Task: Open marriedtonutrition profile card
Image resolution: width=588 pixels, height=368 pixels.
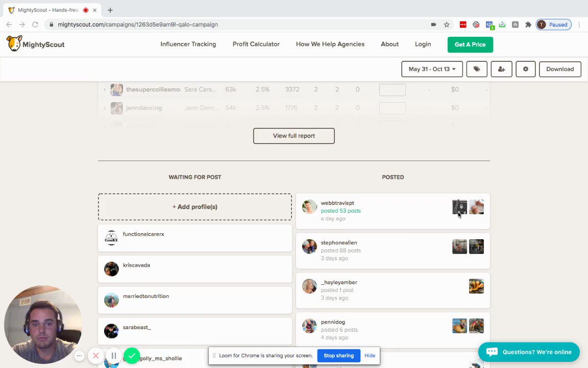Action: 195,300
